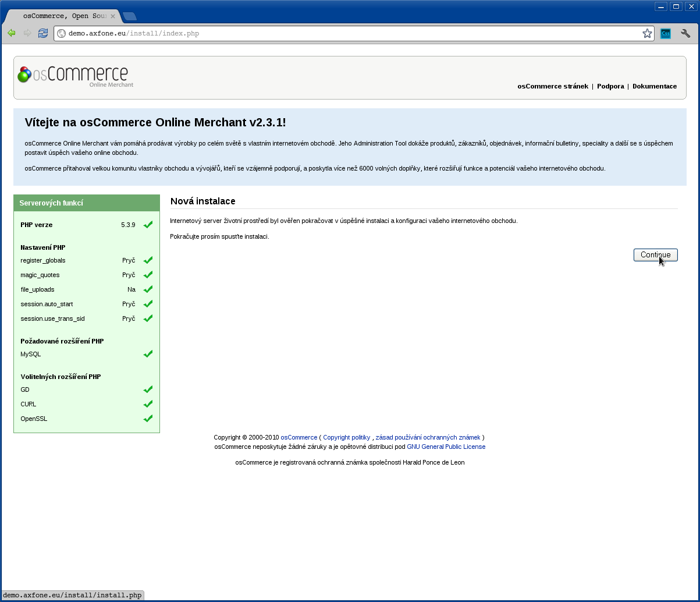Image resolution: width=700 pixels, height=602 pixels.
Task: Open the Copyright politiky link
Action: (347, 437)
